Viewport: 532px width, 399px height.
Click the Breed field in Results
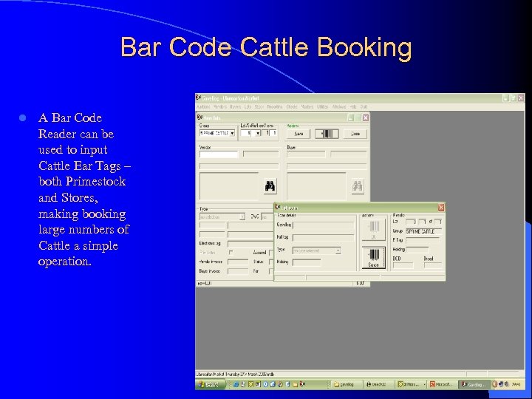tap(433, 265)
